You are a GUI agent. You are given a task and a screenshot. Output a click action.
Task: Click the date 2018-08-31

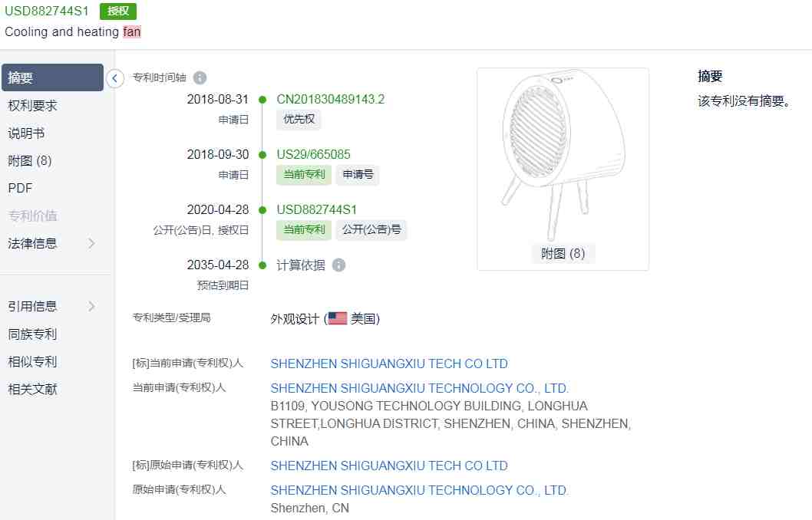[x=217, y=100]
